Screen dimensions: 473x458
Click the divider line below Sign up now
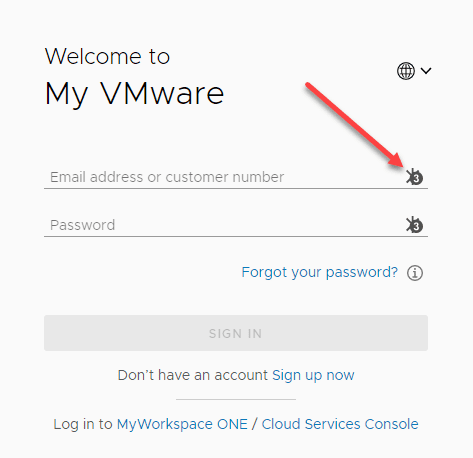click(x=236, y=399)
